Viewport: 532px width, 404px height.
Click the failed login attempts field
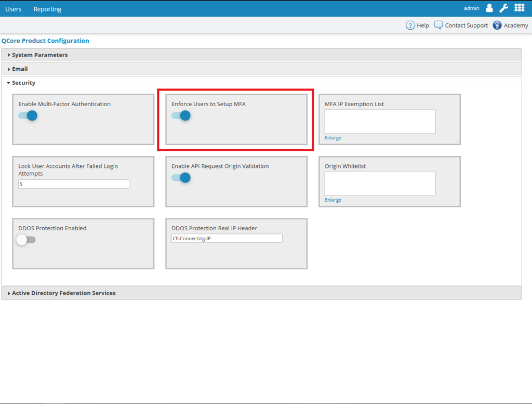(73, 184)
